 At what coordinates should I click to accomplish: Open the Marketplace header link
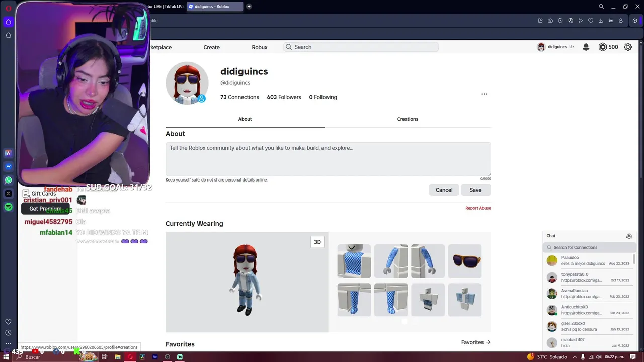click(x=161, y=47)
